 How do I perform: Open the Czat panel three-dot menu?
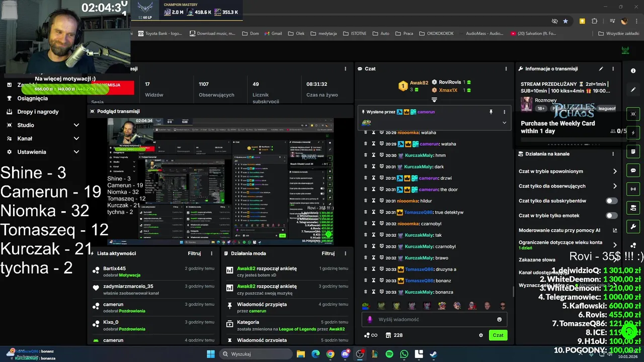(x=506, y=69)
